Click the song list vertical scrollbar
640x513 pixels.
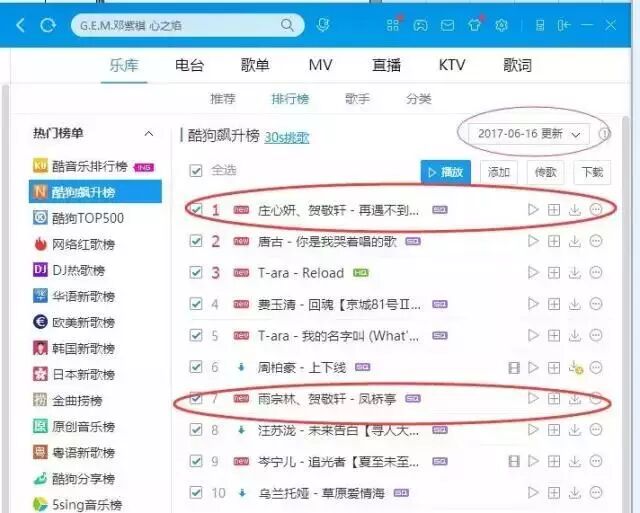point(626,314)
